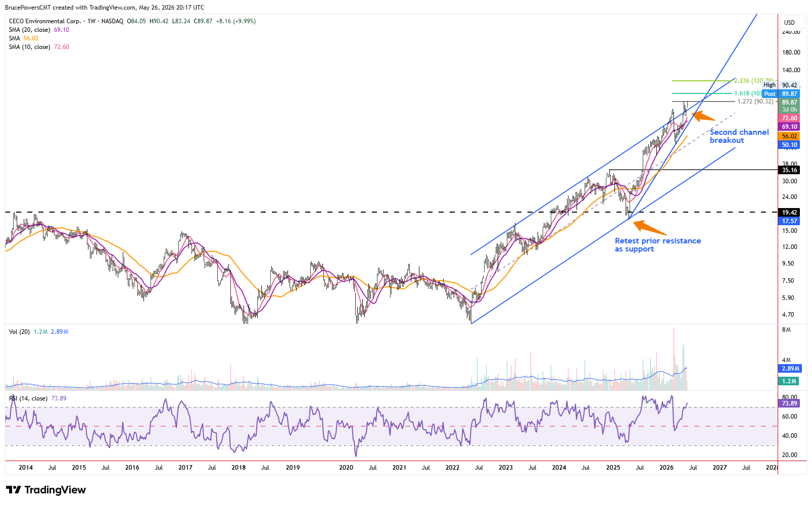
Task: Click the 2018 label on time axis
Action: 238,468
